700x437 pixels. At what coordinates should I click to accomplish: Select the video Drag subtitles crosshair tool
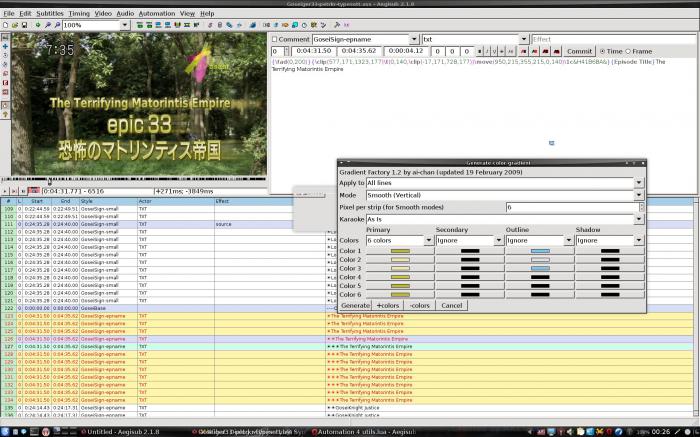coord(5,46)
